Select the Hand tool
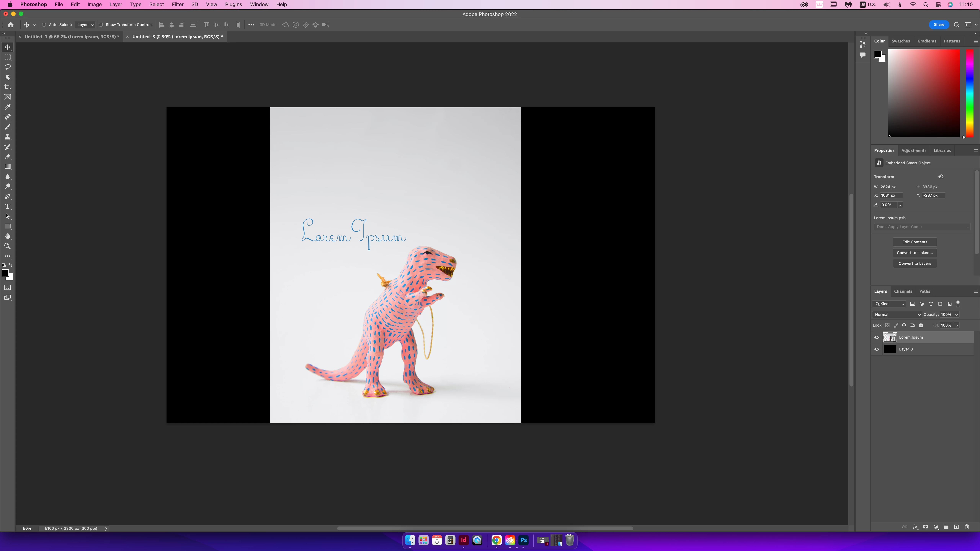This screenshot has width=980, height=551. (8, 236)
